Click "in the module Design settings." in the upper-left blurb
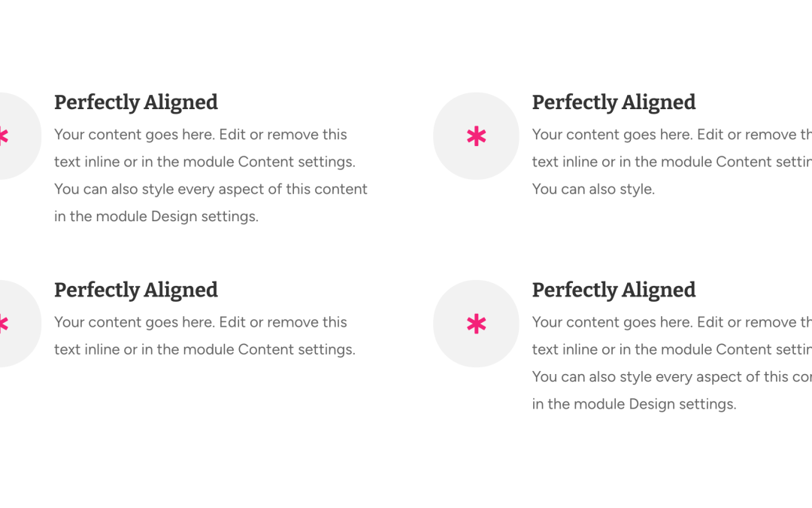812x508 pixels. (156, 216)
